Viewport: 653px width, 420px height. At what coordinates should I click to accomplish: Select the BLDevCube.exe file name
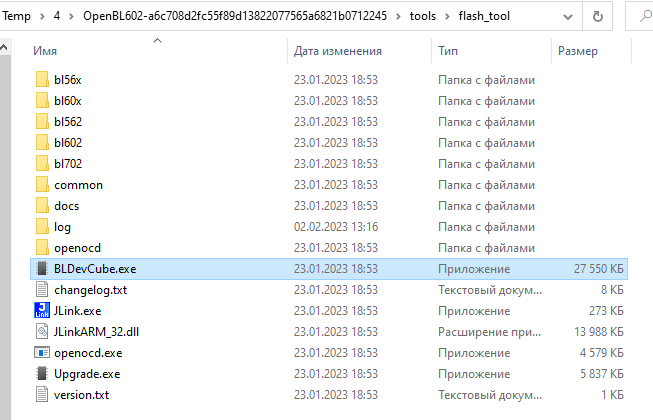point(95,269)
